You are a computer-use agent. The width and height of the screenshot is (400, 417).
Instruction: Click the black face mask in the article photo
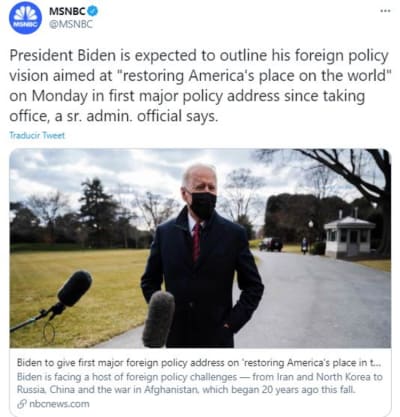[202, 204]
